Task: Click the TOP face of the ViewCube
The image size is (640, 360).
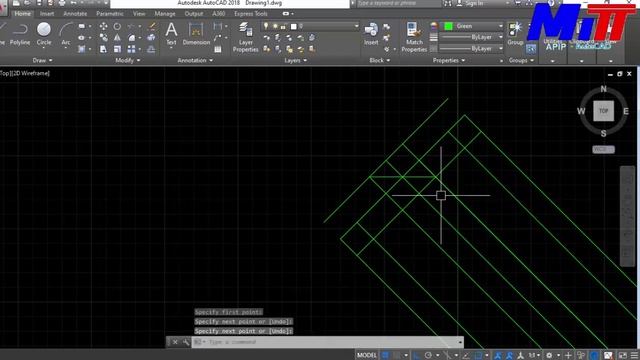Action: [604, 111]
